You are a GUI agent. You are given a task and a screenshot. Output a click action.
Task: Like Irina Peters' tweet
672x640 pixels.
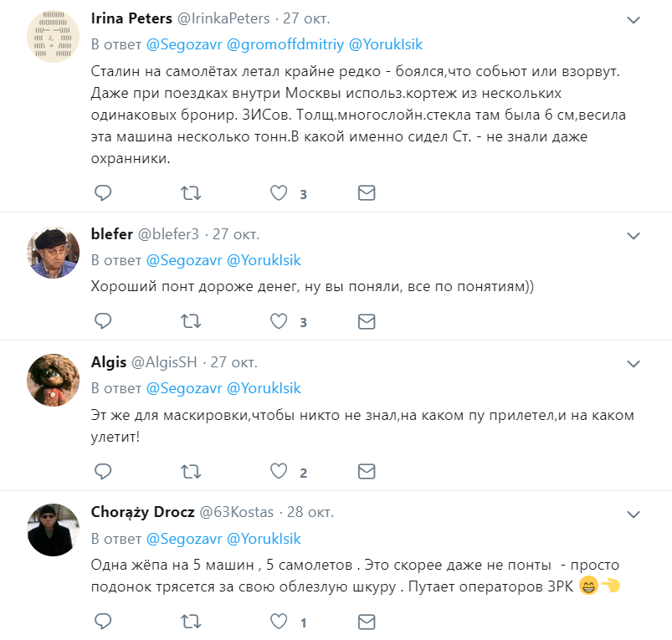coord(279,193)
